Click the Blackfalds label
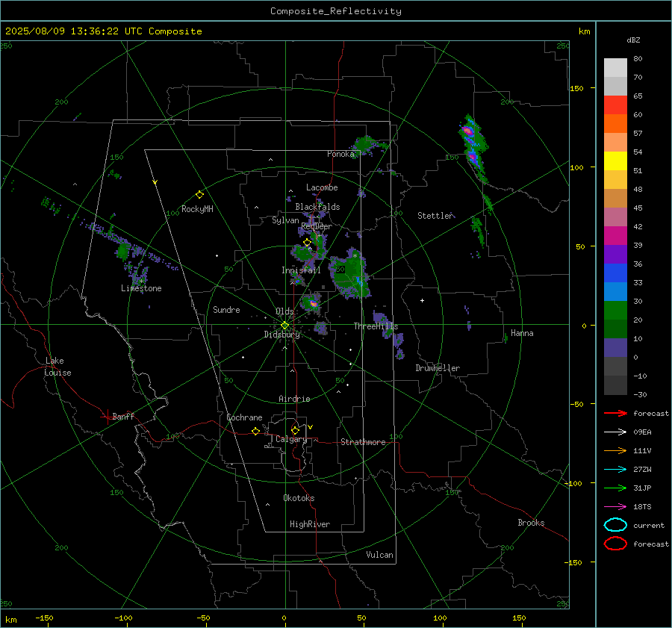Screen dimensions: 672x628 click(x=317, y=207)
